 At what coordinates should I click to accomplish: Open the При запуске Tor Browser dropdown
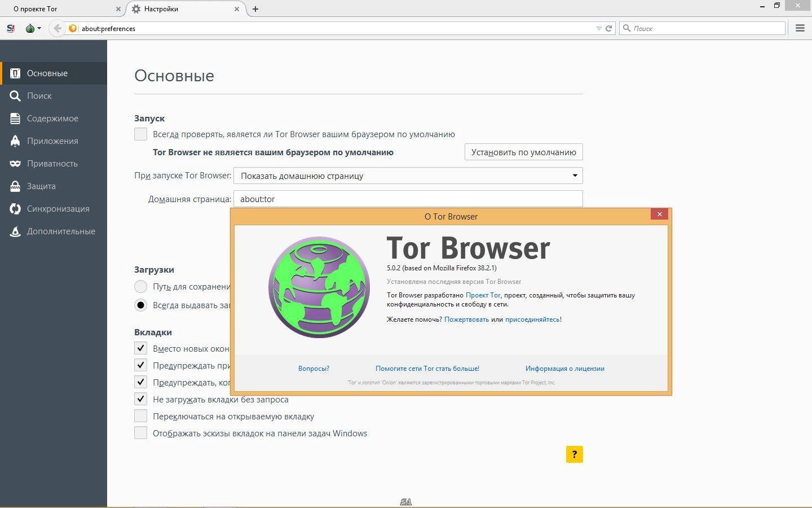408,176
